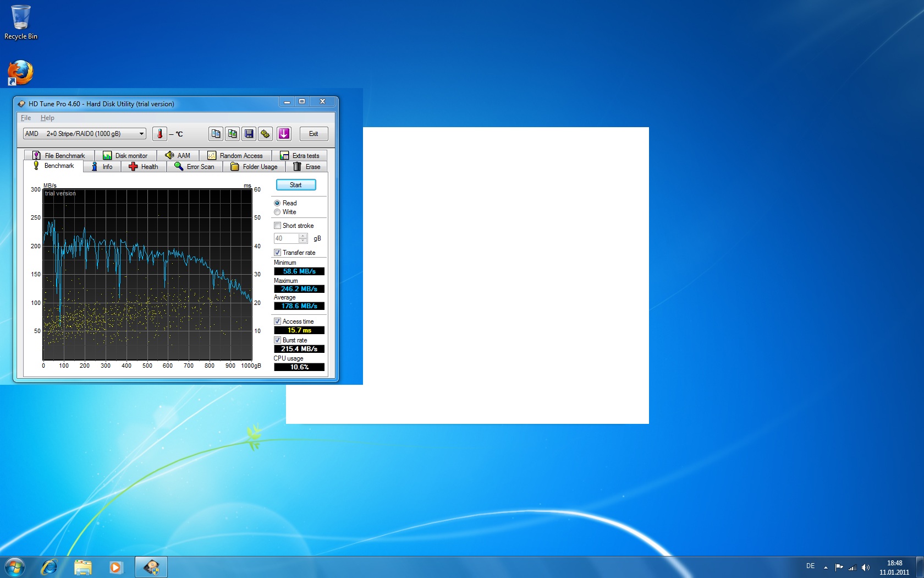Increase the short stroke gB spinner value
Viewport: 924px width, 578px height.
tap(302, 236)
